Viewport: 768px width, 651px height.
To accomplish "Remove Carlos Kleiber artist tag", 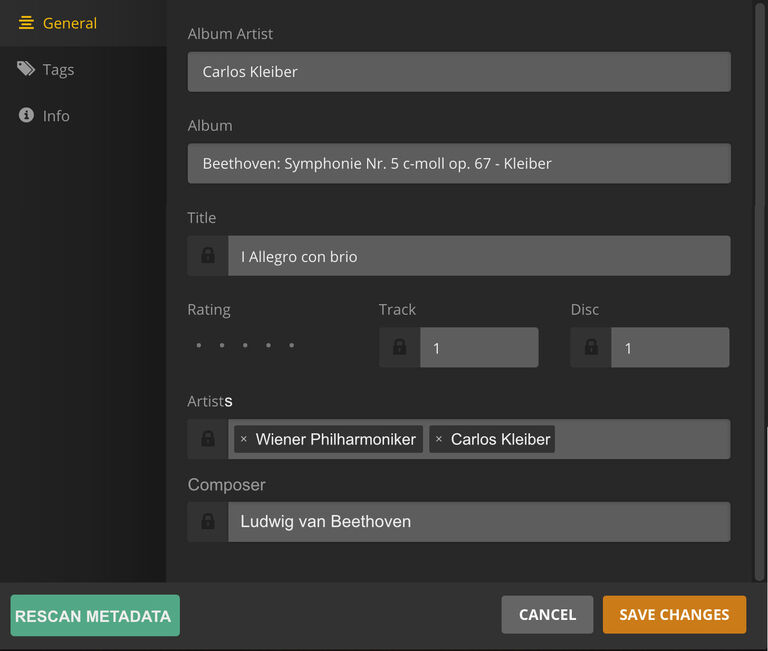I will [439, 439].
